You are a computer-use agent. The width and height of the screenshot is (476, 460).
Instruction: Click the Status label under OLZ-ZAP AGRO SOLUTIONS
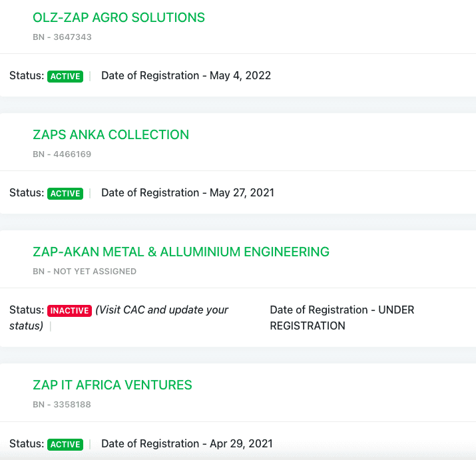(x=27, y=76)
